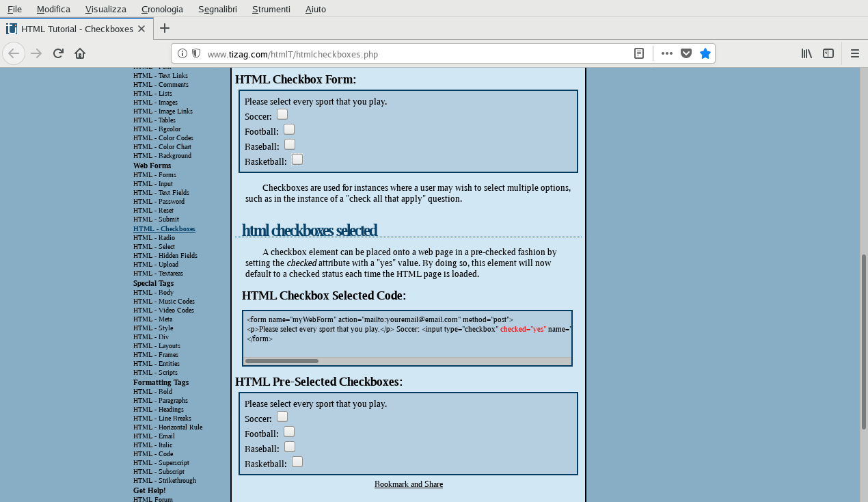The width and height of the screenshot is (868, 502).
Task: Check Basketball in HTML Checkbox Form
Action: (x=297, y=159)
